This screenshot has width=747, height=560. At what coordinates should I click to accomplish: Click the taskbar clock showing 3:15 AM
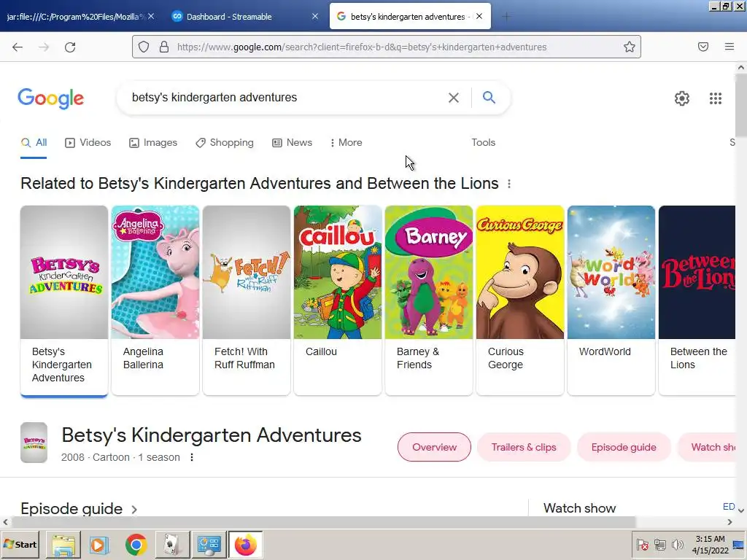[711, 544]
